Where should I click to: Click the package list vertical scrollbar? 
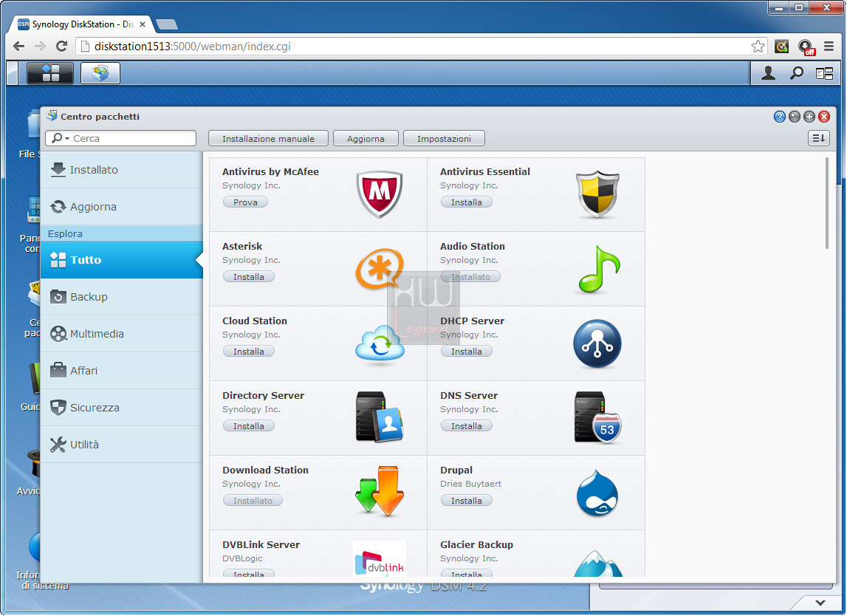click(x=826, y=203)
